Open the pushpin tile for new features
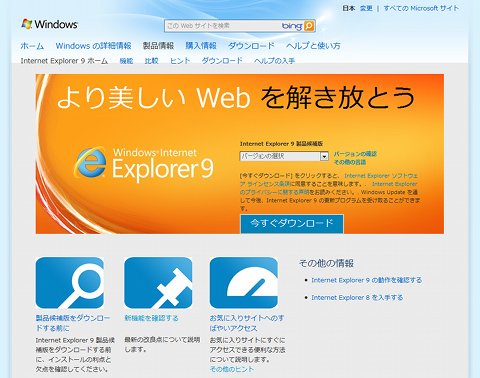Screen dimensions: 480x378 (158, 283)
